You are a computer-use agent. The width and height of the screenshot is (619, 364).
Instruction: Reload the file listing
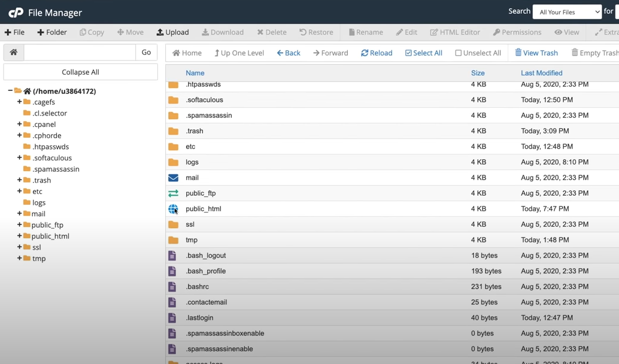tap(376, 53)
